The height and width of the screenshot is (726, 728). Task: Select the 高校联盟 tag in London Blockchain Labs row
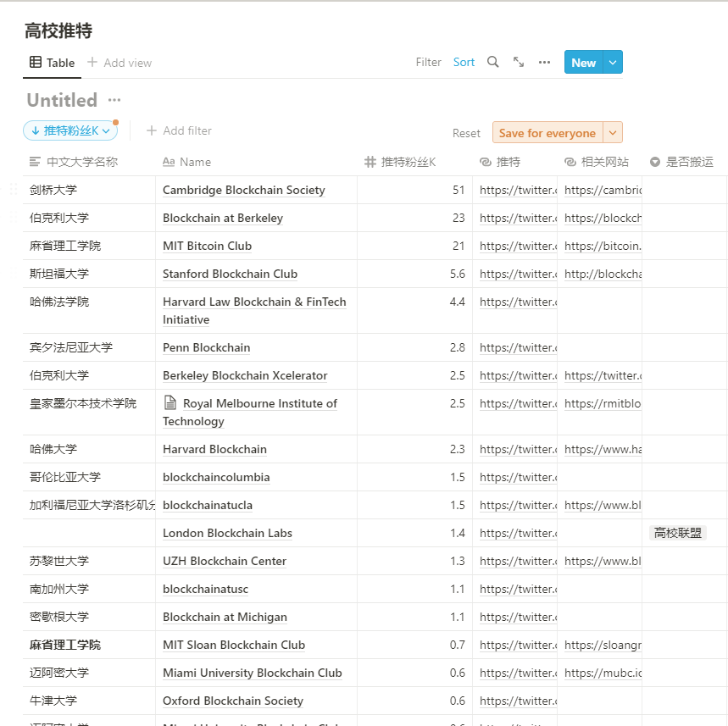coord(677,532)
